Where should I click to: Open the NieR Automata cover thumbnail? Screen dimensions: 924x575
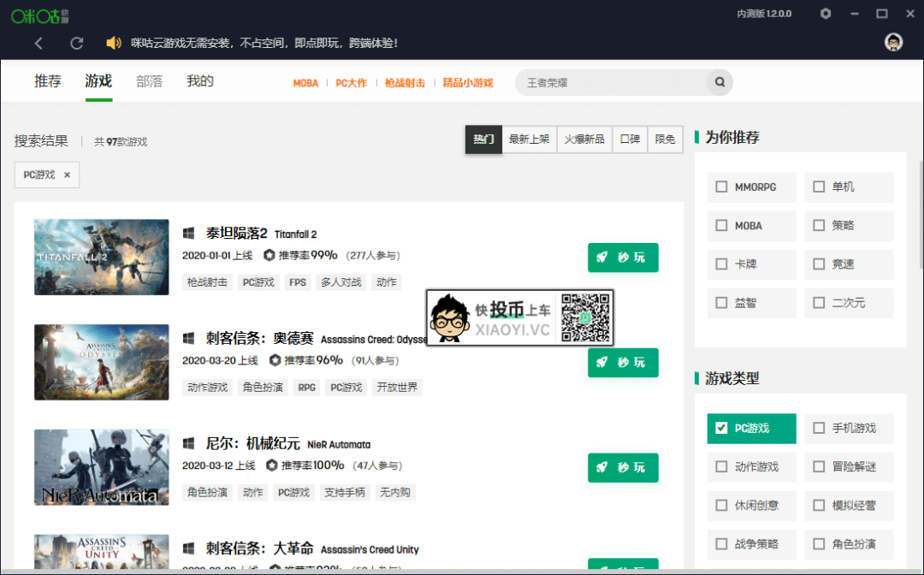(101, 467)
